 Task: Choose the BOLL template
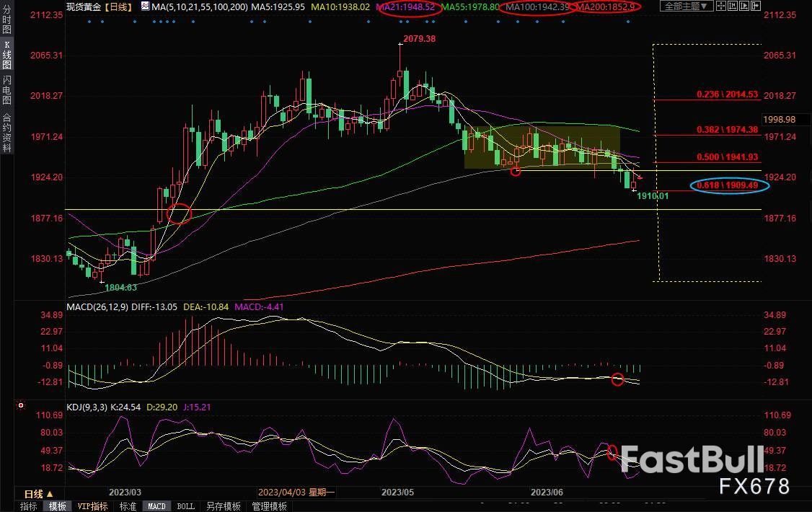[x=185, y=506]
